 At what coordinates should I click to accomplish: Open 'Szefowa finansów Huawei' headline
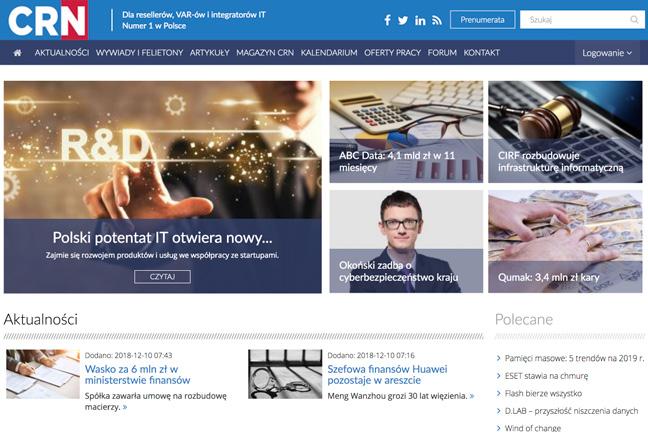click(x=387, y=375)
